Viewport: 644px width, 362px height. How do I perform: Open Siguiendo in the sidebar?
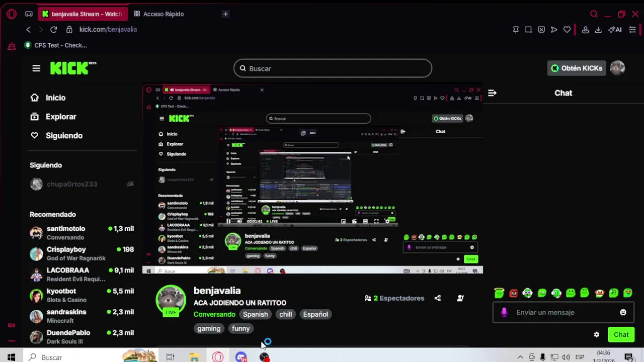click(x=56, y=136)
